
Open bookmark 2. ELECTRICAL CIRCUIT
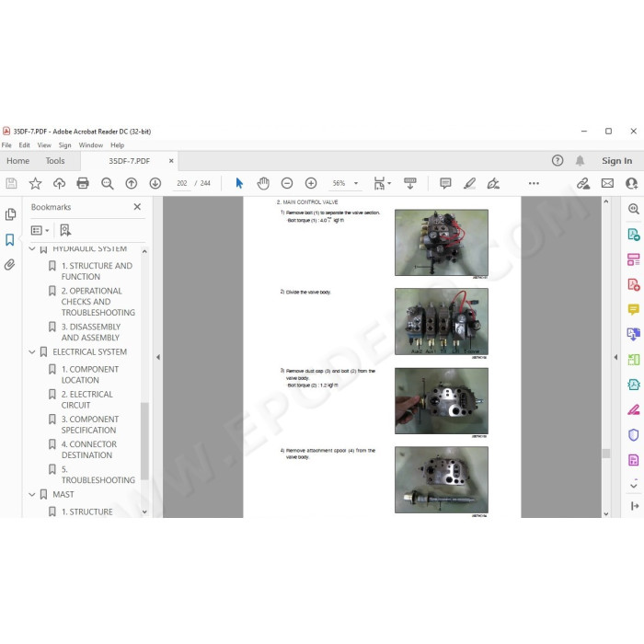point(86,399)
